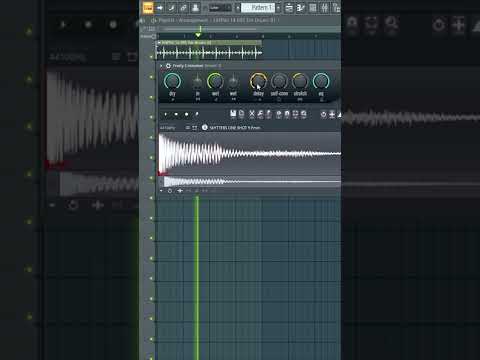Play the impulse in Convolver editor
The height and width of the screenshot is (360, 480).
tap(166, 115)
